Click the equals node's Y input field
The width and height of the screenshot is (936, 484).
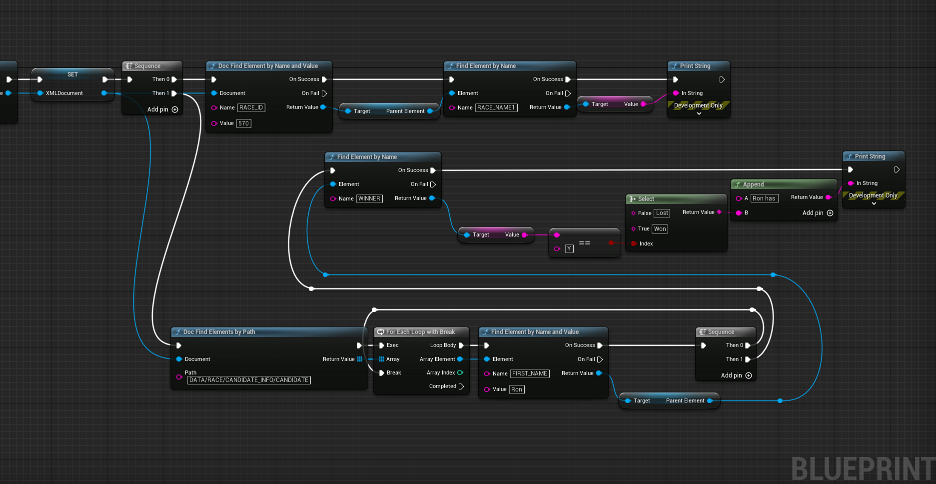point(569,248)
